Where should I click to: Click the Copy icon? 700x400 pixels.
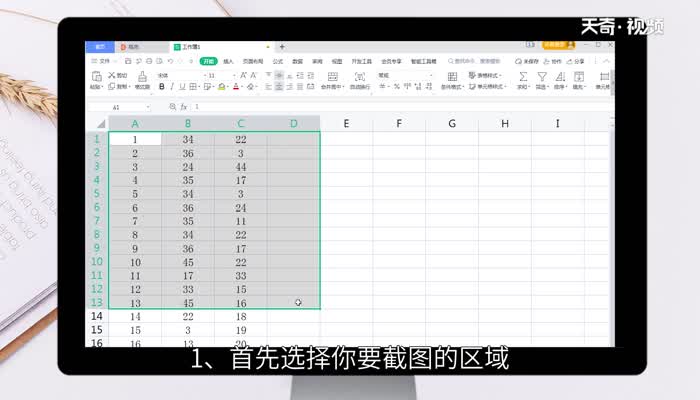[x=112, y=87]
